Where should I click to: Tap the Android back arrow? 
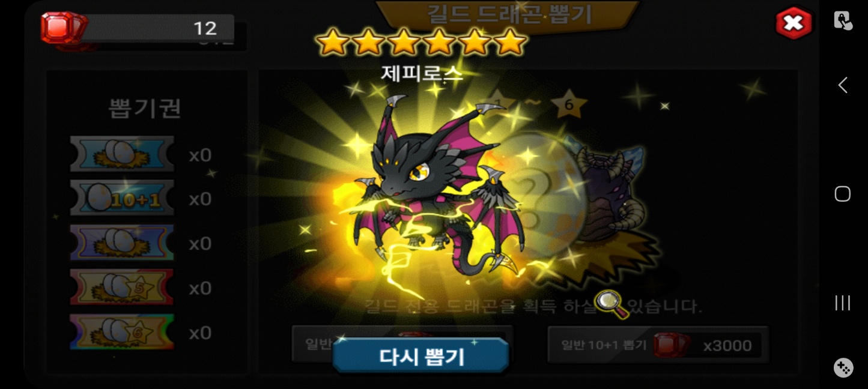click(843, 85)
